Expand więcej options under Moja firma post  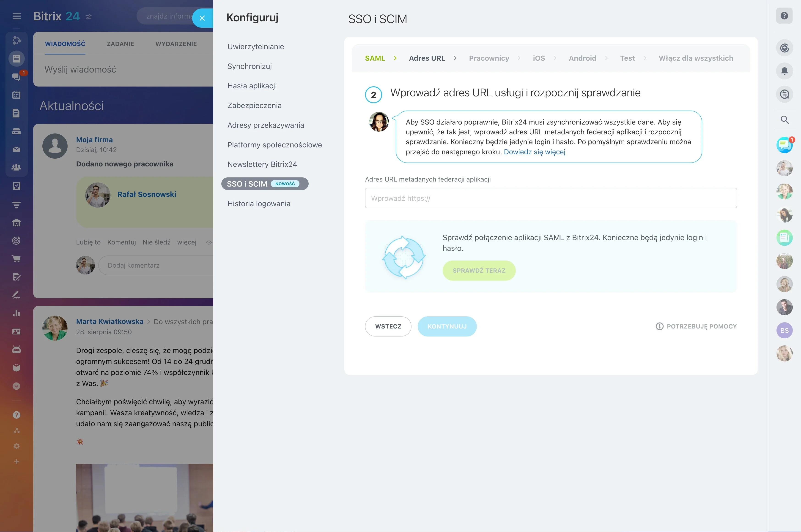pos(187,242)
